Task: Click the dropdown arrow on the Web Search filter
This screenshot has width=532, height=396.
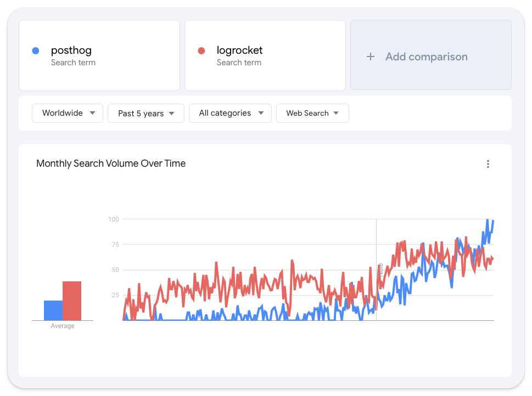Action: click(337, 113)
